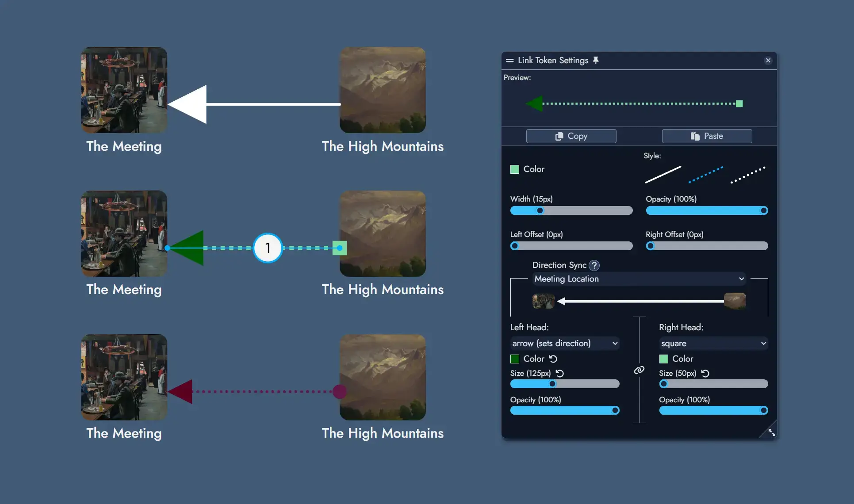Reset the Right Head size

(x=705, y=373)
